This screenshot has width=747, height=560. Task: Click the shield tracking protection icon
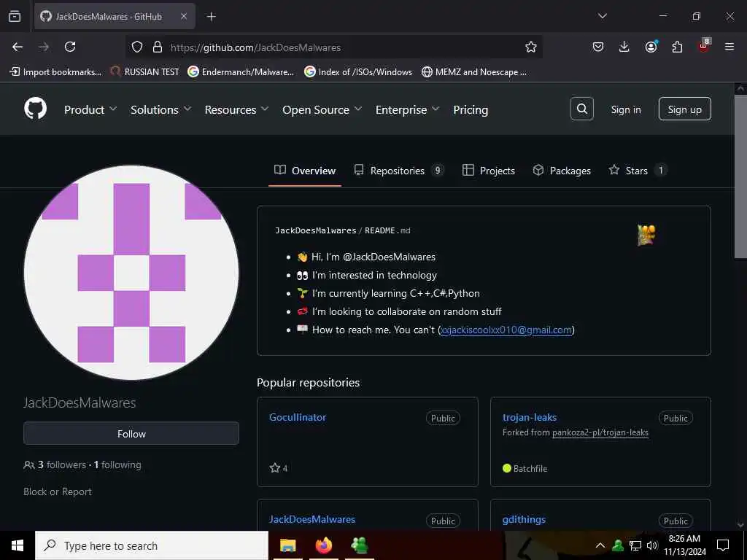point(137,47)
